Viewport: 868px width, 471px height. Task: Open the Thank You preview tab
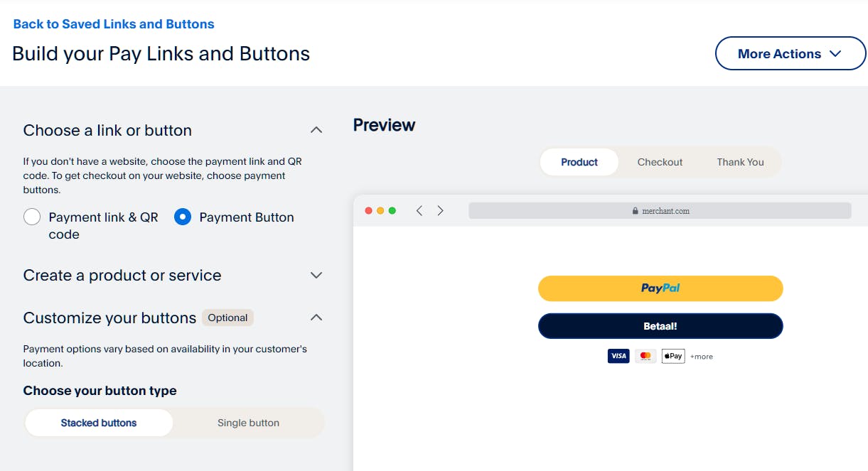(740, 162)
